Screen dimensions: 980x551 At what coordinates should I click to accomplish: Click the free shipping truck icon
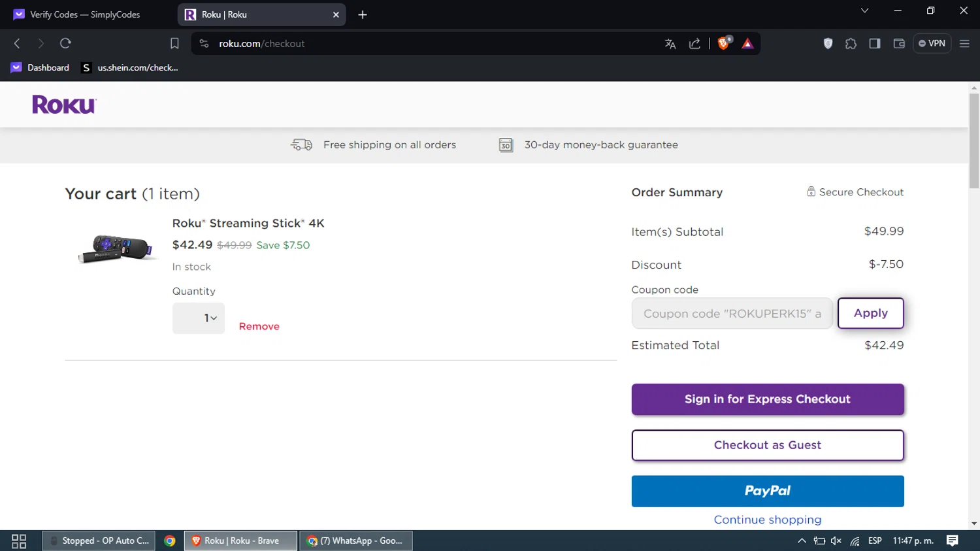click(x=301, y=144)
